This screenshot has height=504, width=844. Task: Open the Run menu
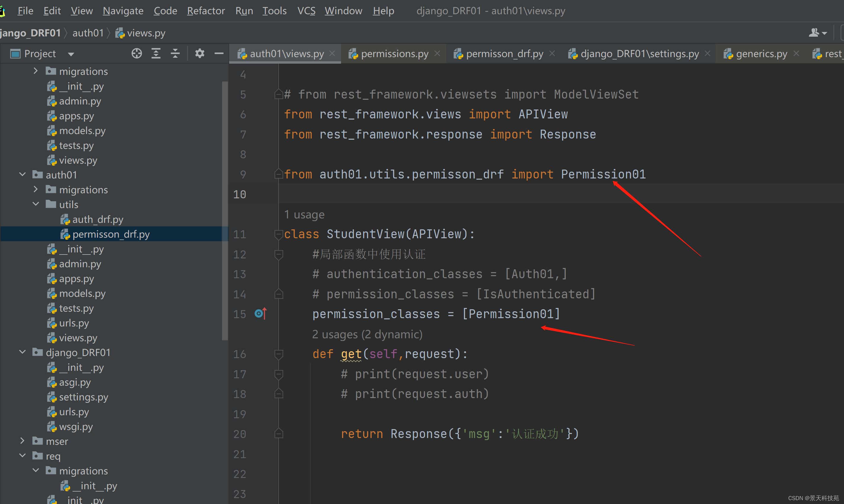(244, 11)
